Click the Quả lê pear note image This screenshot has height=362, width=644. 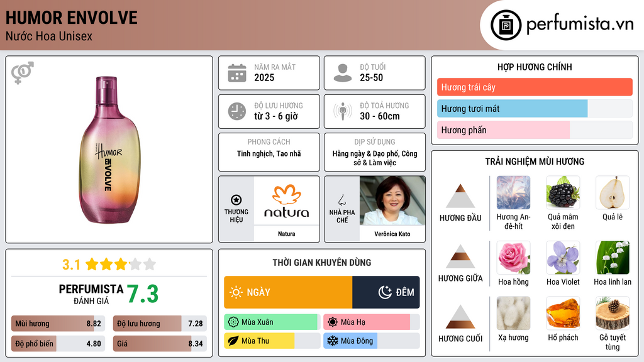(613, 192)
